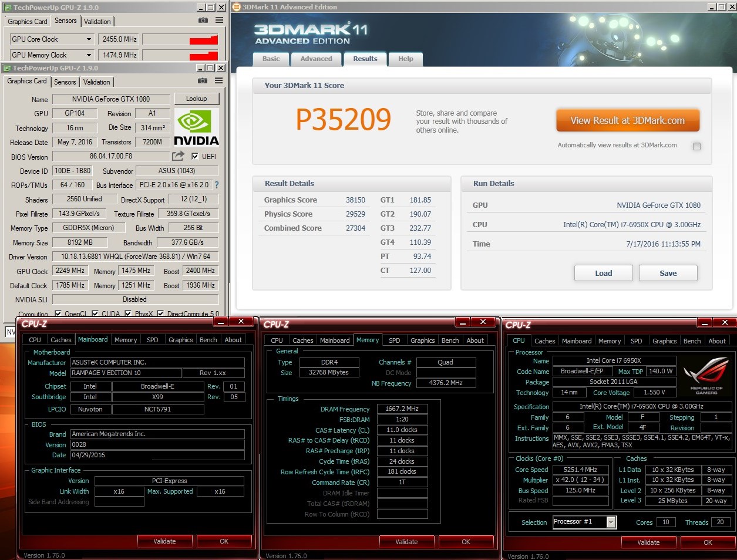Click the Core Voltage value 1.550 V
The height and width of the screenshot is (560, 737).
pyautogui.click(x=654, y=392)
